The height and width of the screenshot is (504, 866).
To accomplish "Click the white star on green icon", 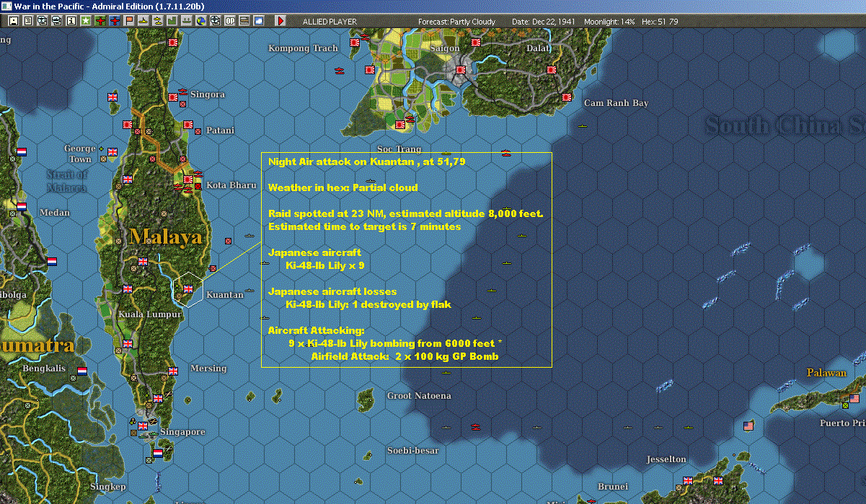I will 86,21.
